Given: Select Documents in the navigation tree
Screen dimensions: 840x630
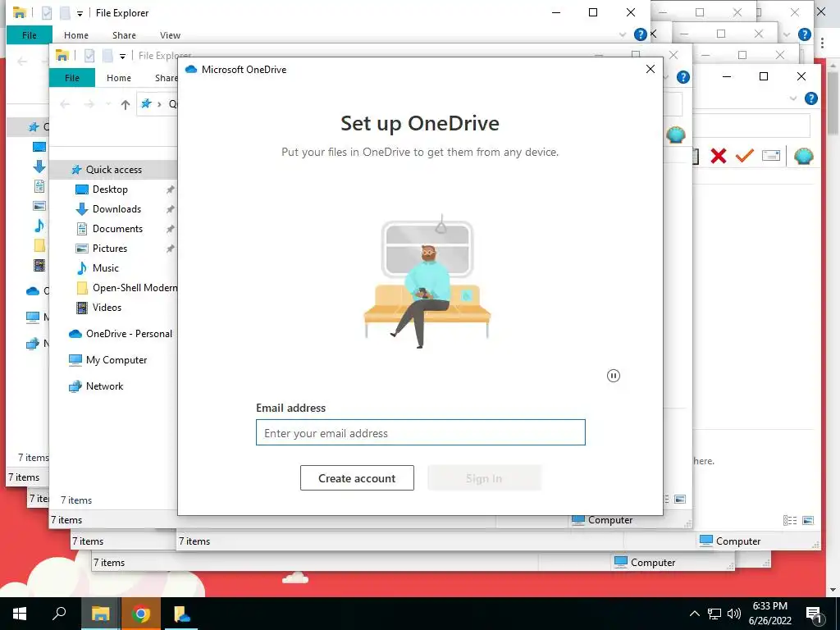Looking at the screenshot, I should click(117, 229).
